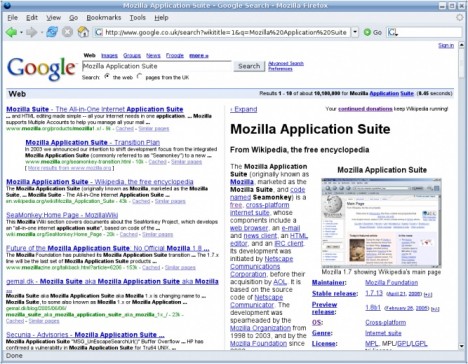Screen dimensions: 468x364
Task: Open 'Mozilla Application Suite - Transition Plan' result
Action: tap(93, 142)
